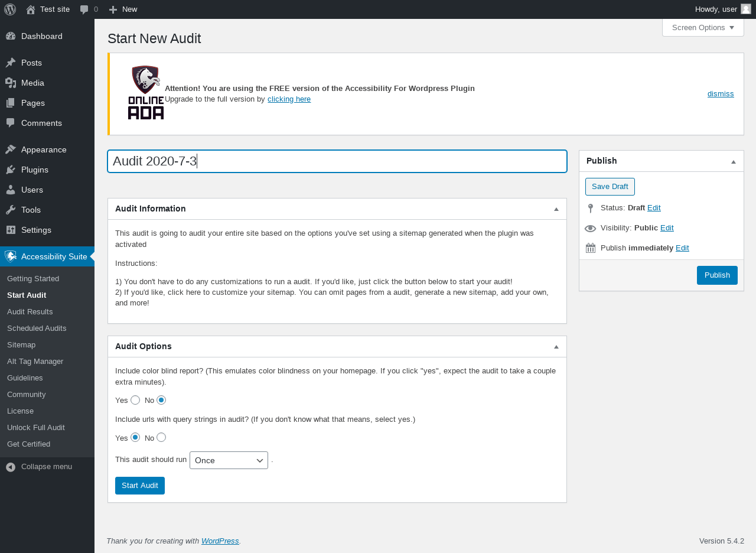756x553 pixels.
Task: Open Audit Results submenu item
Action: tap(30, 311)
